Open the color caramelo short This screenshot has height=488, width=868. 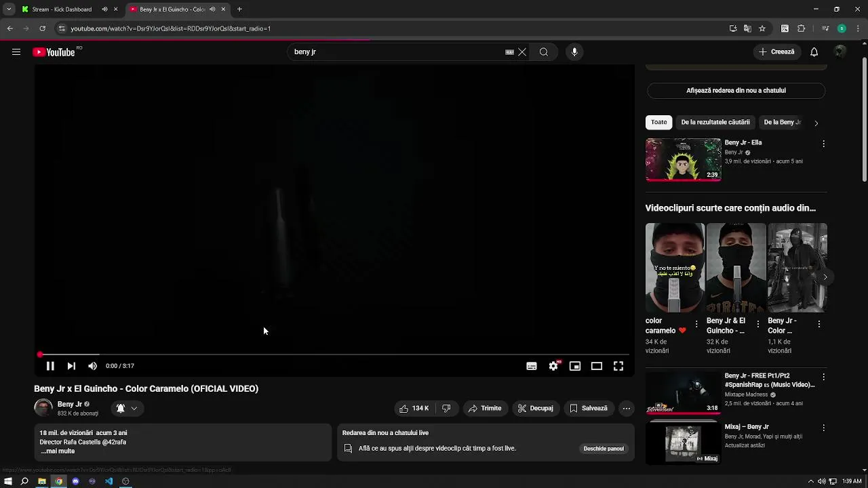point(675,268)
